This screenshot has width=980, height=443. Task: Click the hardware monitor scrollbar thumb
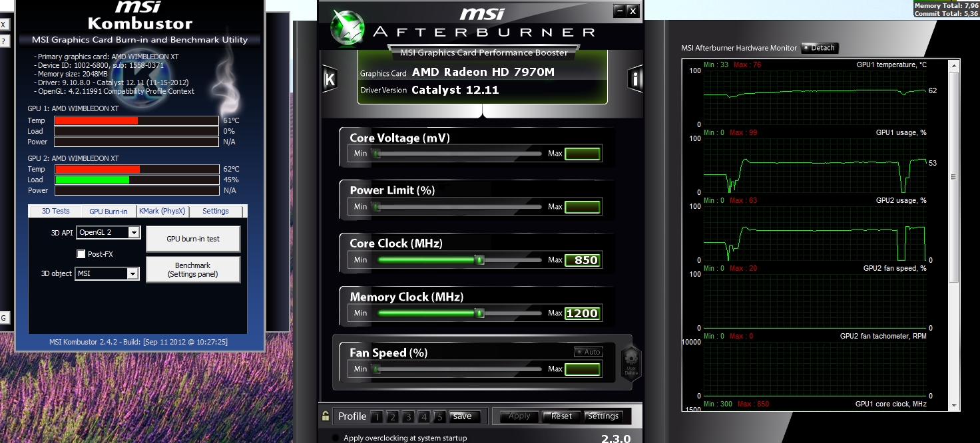coord(953,177)
